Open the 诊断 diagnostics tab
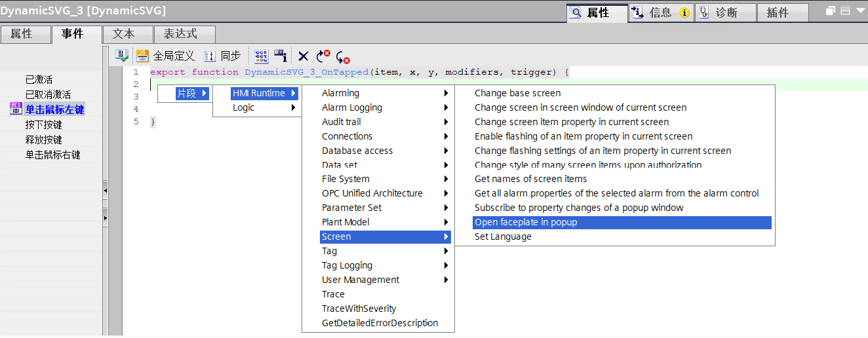Viewport: 868px width, 338px height. 724,12
